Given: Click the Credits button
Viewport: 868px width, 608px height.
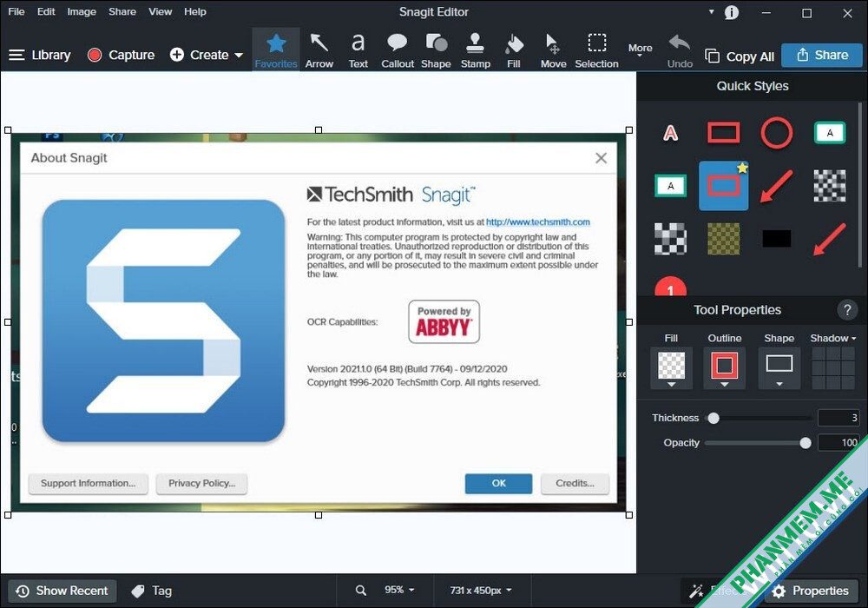Looking at the screenshot, I should [575, 484].
